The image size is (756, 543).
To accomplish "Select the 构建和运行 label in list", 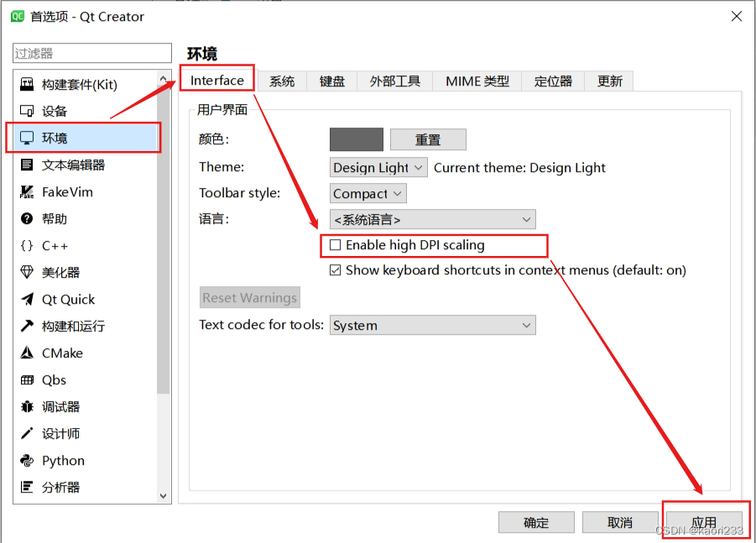I will click(73, 326).
